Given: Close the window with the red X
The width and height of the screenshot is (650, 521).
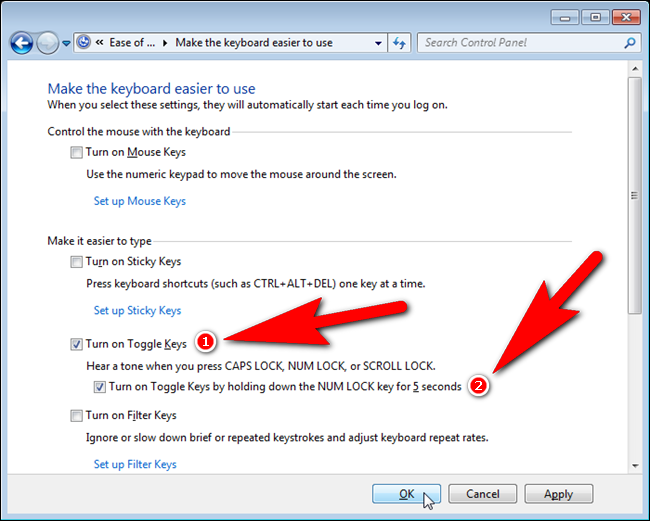Looking at the screenshot, I should (626, 17).
